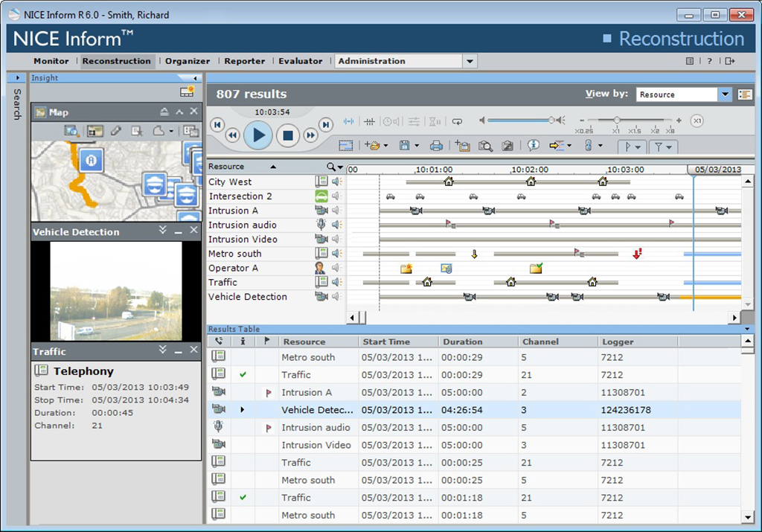762x532 pixels.
Task: Toggle the speaker mute for City West
Action: pos(336,182)
